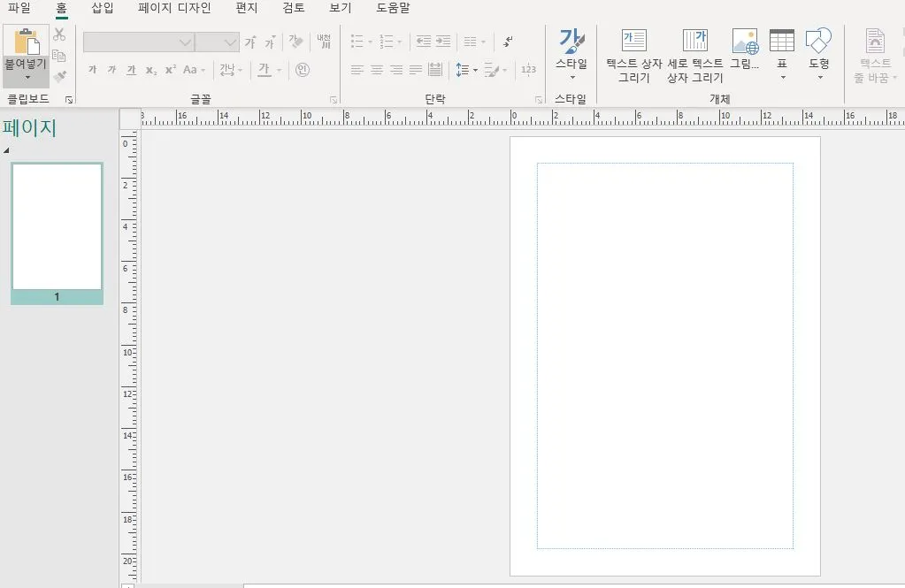Viewport: 905px width, 588px height.
Task: Click the enclosed character circle icon
Action: tap(303, 70)
